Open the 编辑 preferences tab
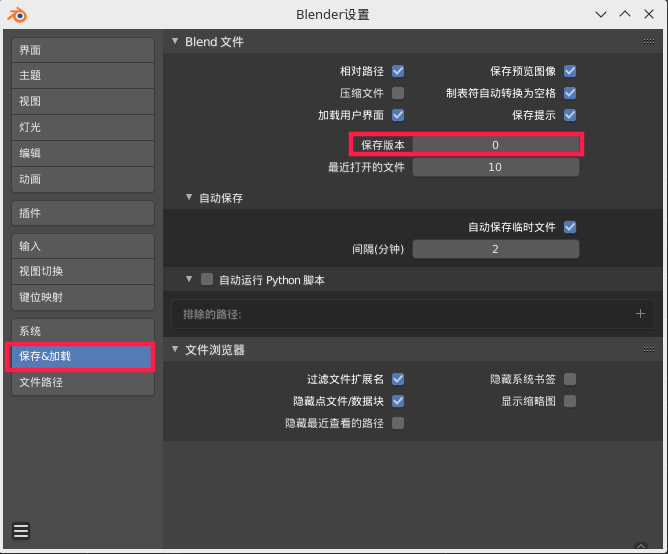Screen dimensions: 668x554 point(83,153)
